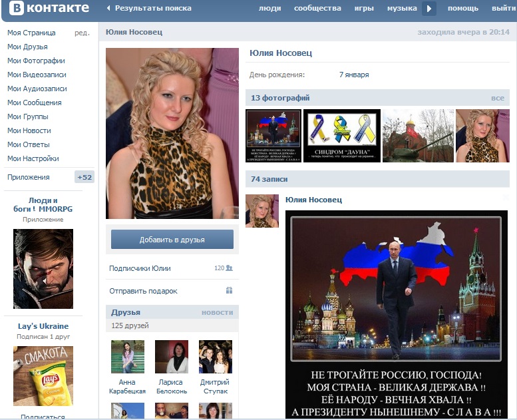
Task: Click the все link in photos section
Action: click(x=498, y=98)
